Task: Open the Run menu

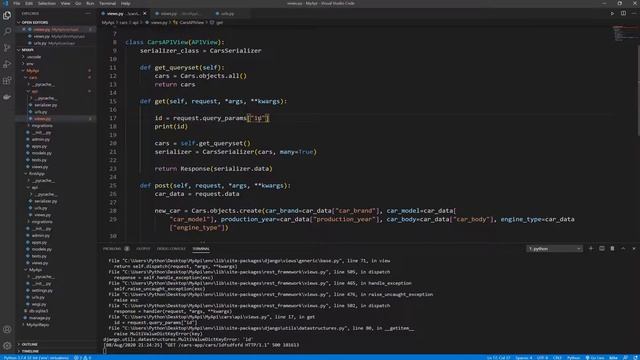Action: pyautogui.click(x=90, y=3)
